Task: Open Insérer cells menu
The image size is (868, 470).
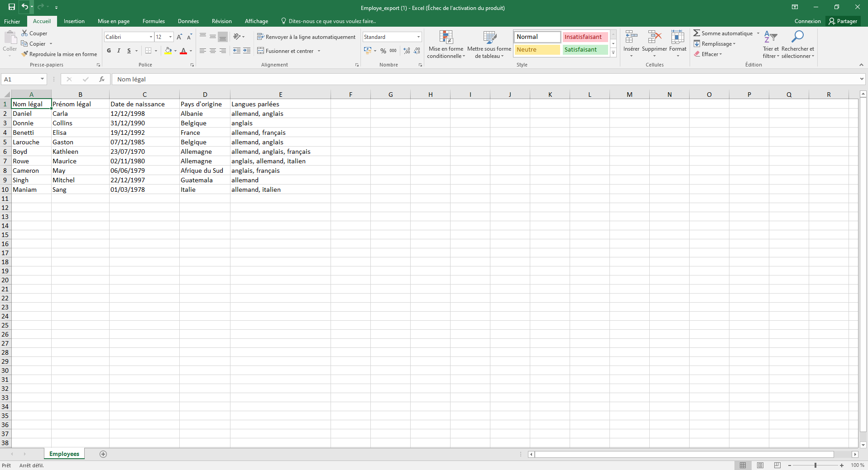Action: coord(631,44)
